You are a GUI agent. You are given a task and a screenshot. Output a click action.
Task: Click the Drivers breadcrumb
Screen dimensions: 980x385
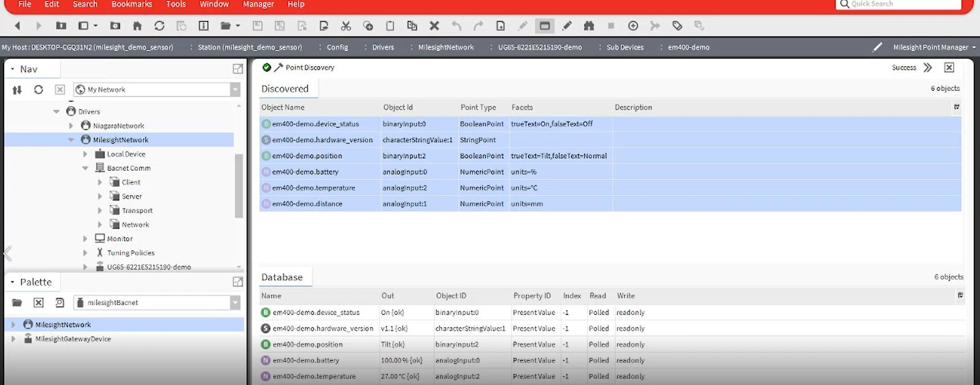[383, 47]
